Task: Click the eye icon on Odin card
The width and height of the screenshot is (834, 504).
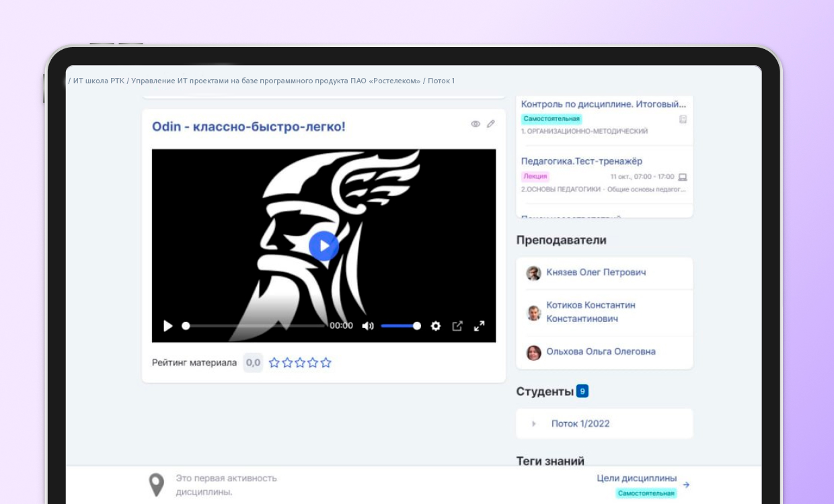Action: [x=476, y=124]
